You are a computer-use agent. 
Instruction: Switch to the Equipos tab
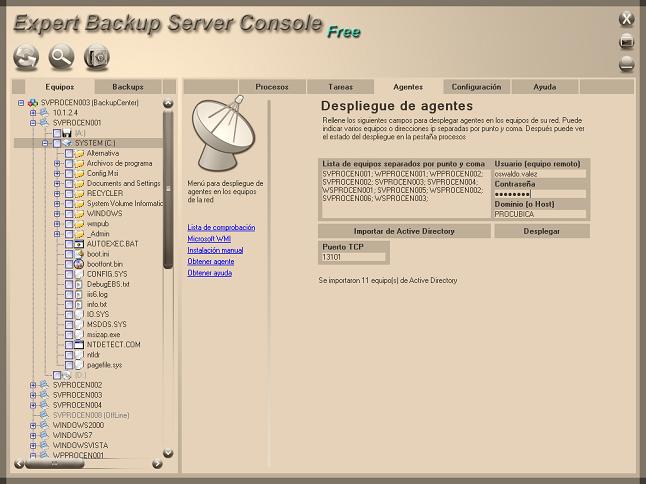[x=60, y=87]
